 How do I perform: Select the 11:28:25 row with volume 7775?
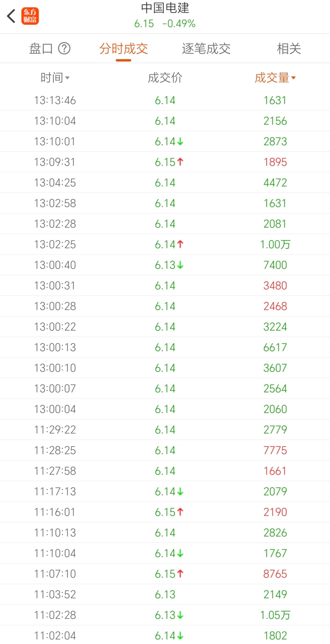click(x=165, y=450)
